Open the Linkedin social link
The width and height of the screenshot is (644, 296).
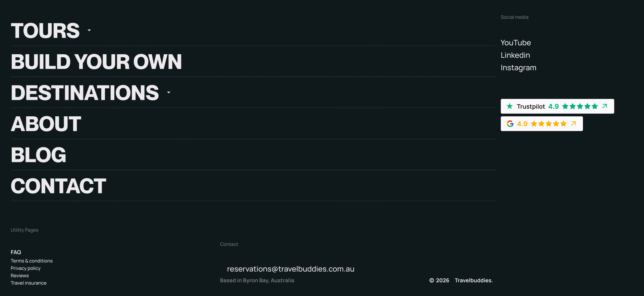(x=515, y=55)
